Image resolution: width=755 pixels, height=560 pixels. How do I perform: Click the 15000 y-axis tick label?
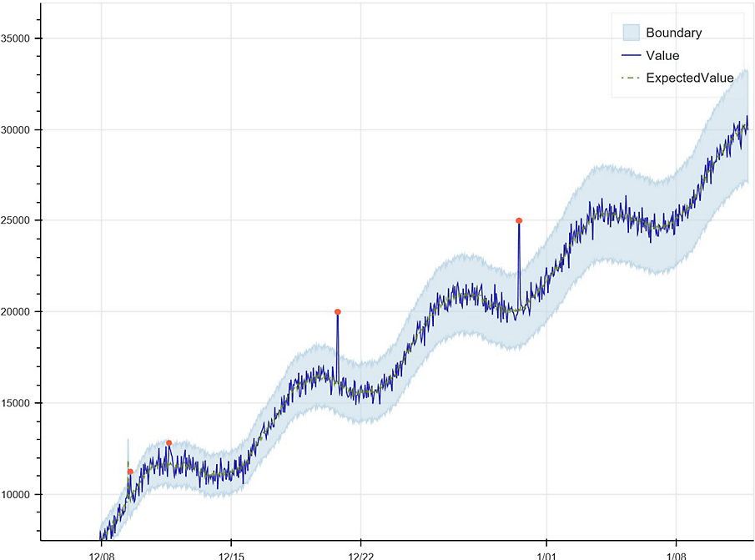[18, 403]
